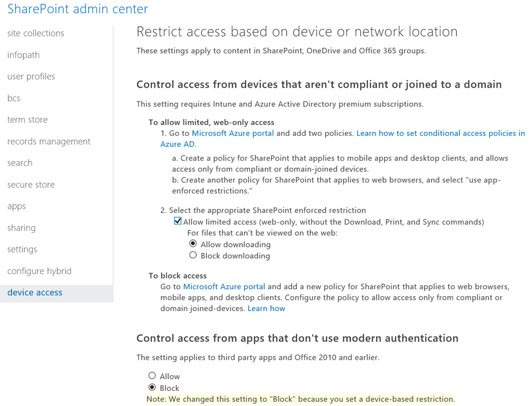Image resolution: width=532 pixels, height=406 pixels.
Task: Open the sharing settings page
Action: 22,228
